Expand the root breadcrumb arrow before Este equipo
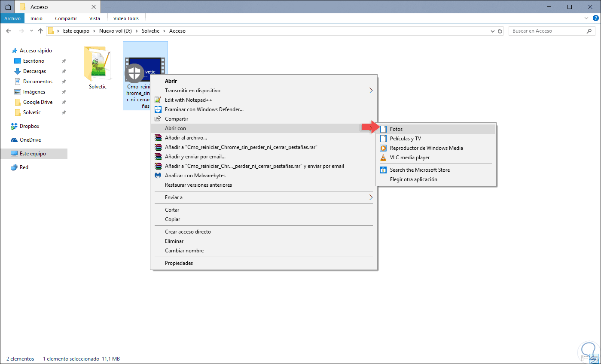The image size is (601, 364). coord(58,31)
